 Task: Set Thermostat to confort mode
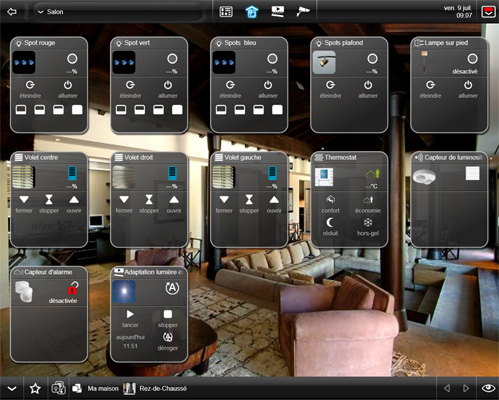click(x=330, y=204)
